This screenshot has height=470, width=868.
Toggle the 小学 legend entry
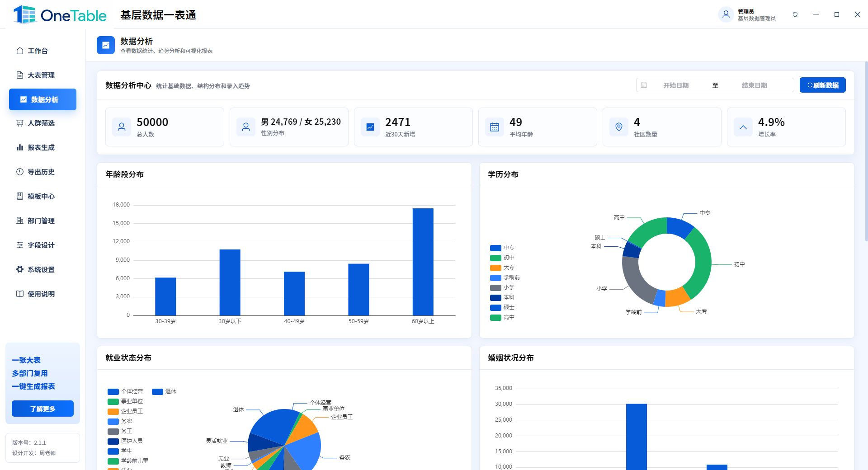[x=502, y=287]
